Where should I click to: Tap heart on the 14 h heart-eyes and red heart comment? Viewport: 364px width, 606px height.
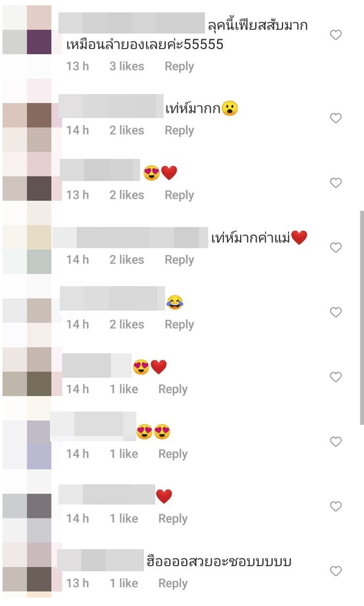pyautogui.click(x=336, y=377)
